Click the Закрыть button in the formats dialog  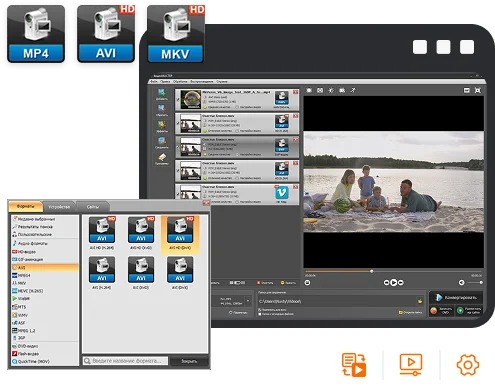189,361
